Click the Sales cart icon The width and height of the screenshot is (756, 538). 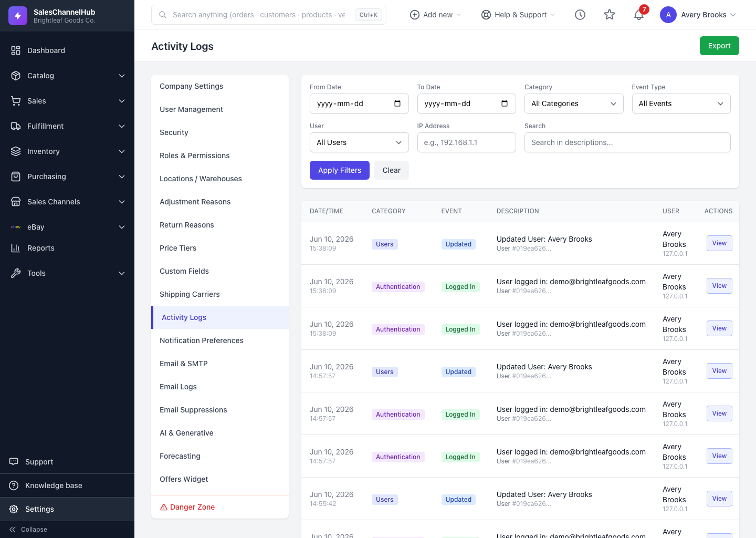click(x=16, y=101)
